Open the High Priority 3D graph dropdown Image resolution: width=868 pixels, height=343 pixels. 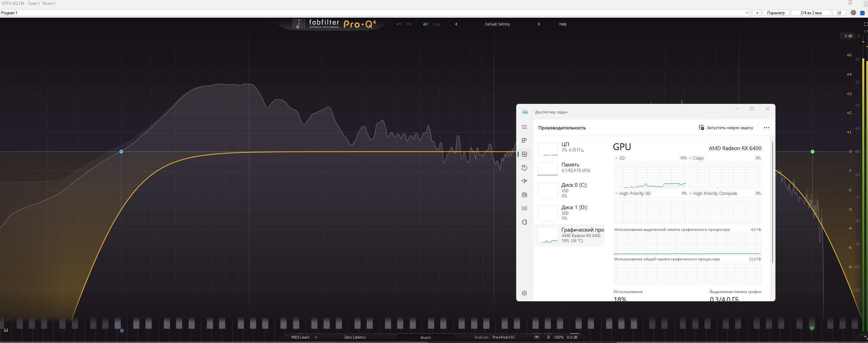[x=616, y=193]
